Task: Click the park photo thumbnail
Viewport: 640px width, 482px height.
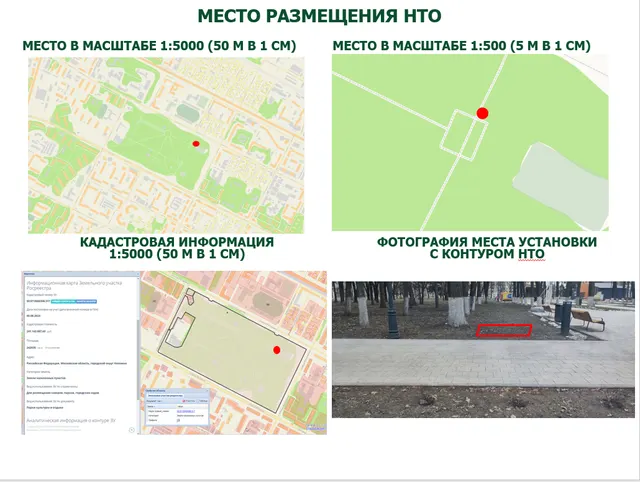Action: tap(483, 349)
